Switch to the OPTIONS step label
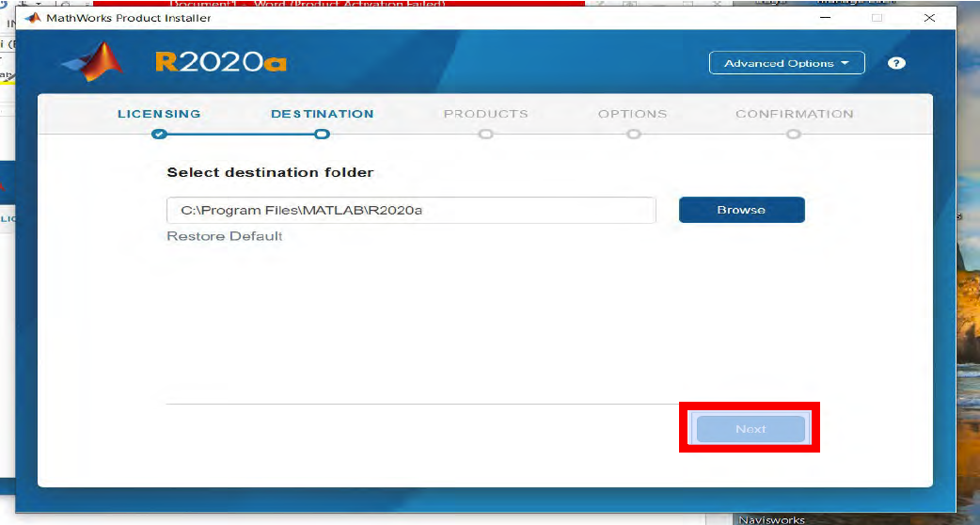This screenshot has height=525, width=980. coord(632,114)
